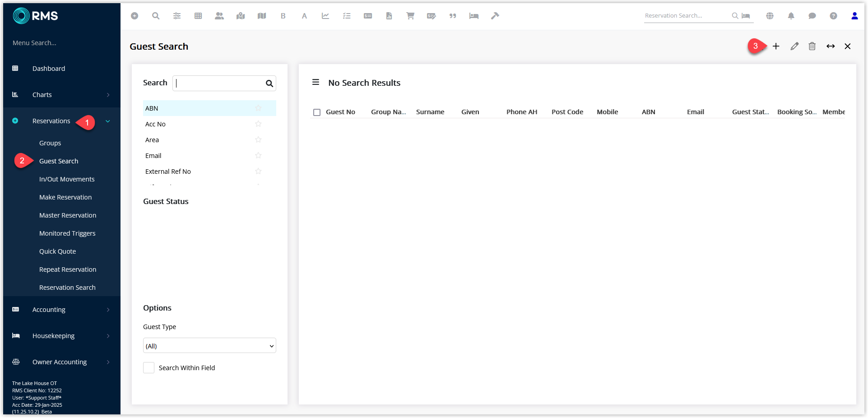Toggle favourite star for External Ref No
This screenshot has width=868, height=418.
258,171
